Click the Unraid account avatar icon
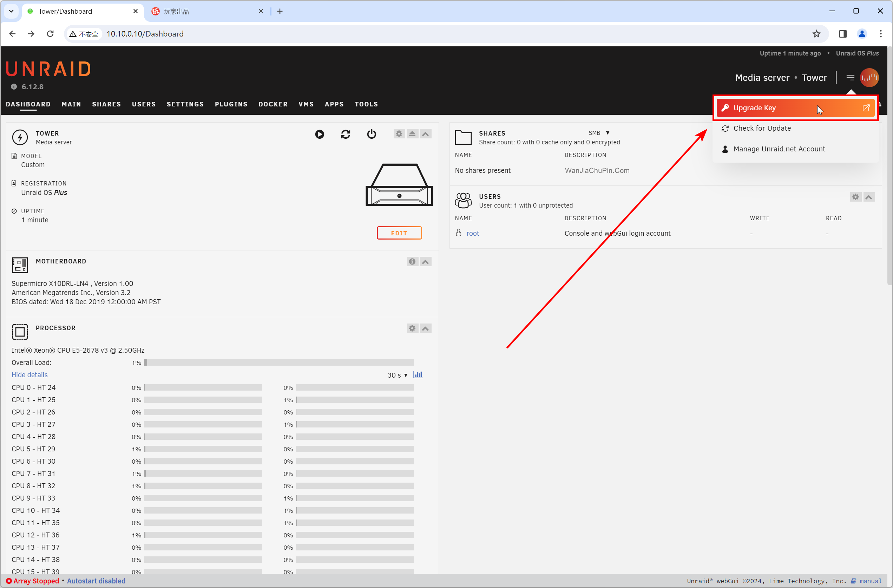The height and width of the screenshot is (588, 893). tap(869, 78)
